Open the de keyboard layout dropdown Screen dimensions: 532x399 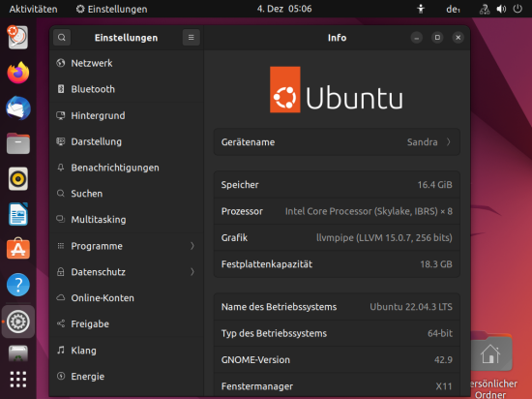454,9
